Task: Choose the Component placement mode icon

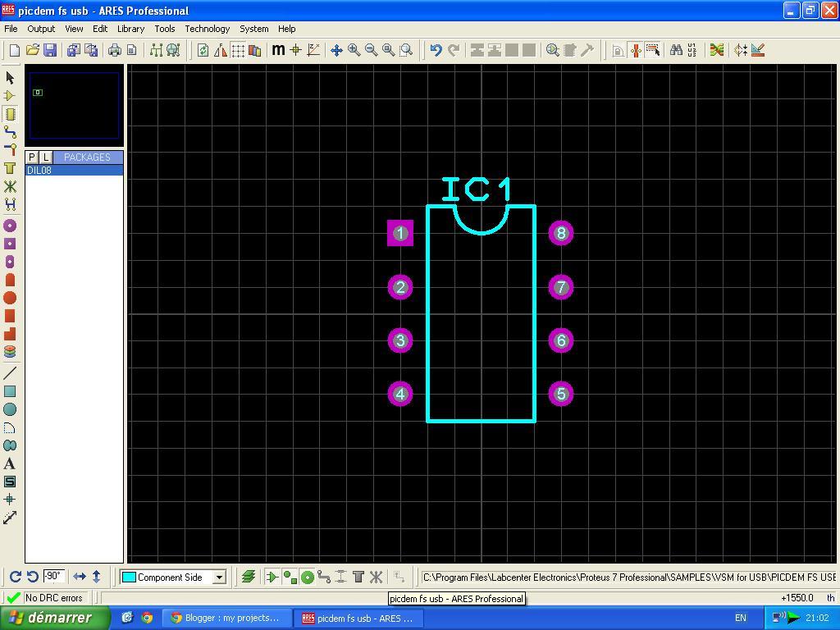Action: coord(10,96)
